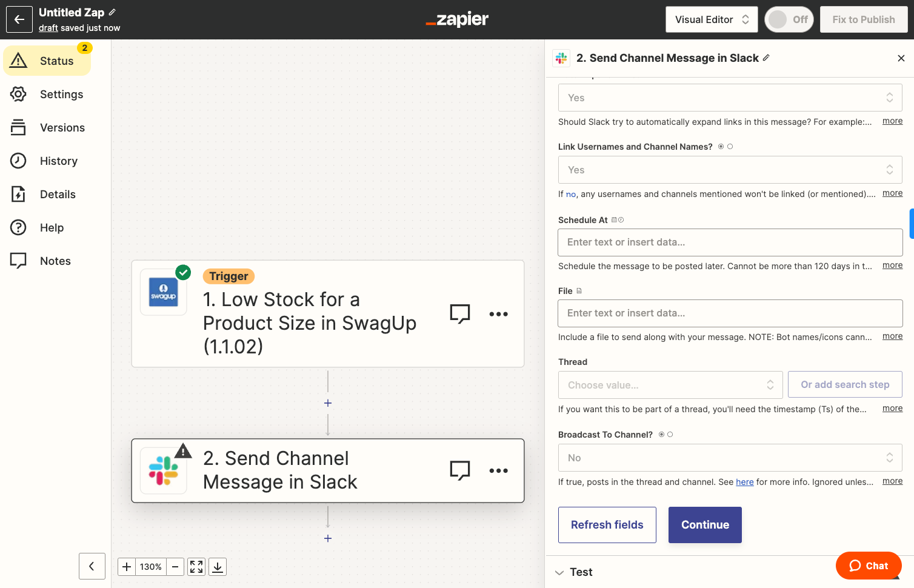
Task: Click the Zapier logo
Action: [457, 19]
